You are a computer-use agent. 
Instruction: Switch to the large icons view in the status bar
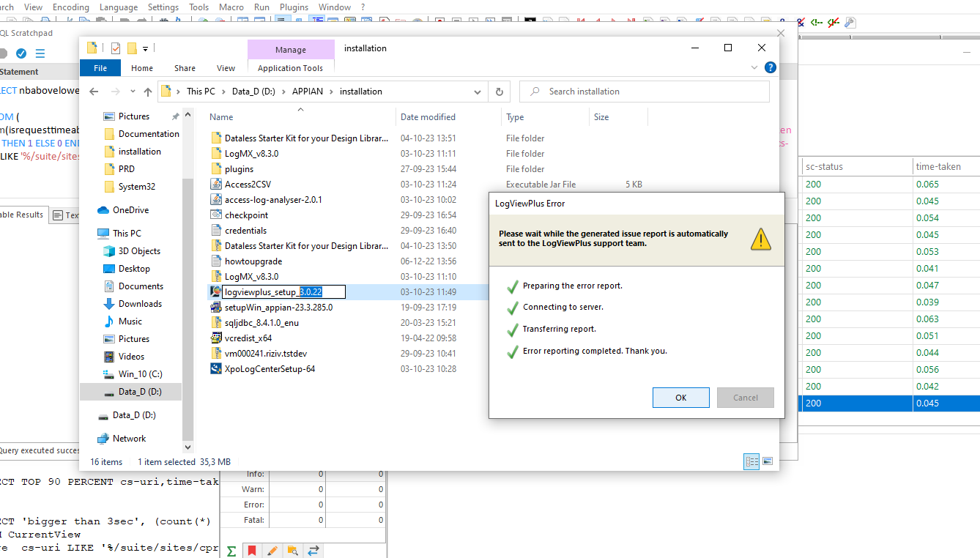click(768, 461)
